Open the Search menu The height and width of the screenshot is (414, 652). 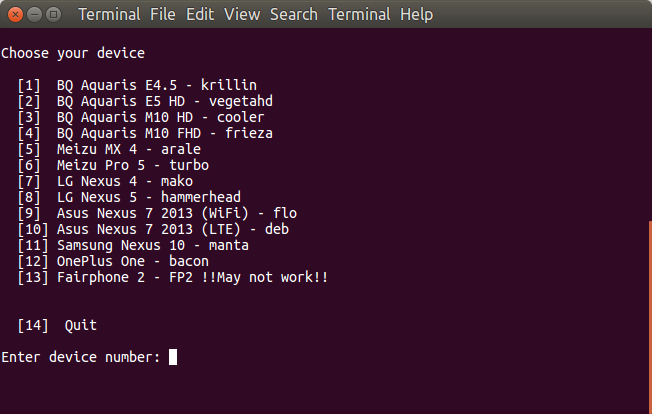(x=294, y=15)
